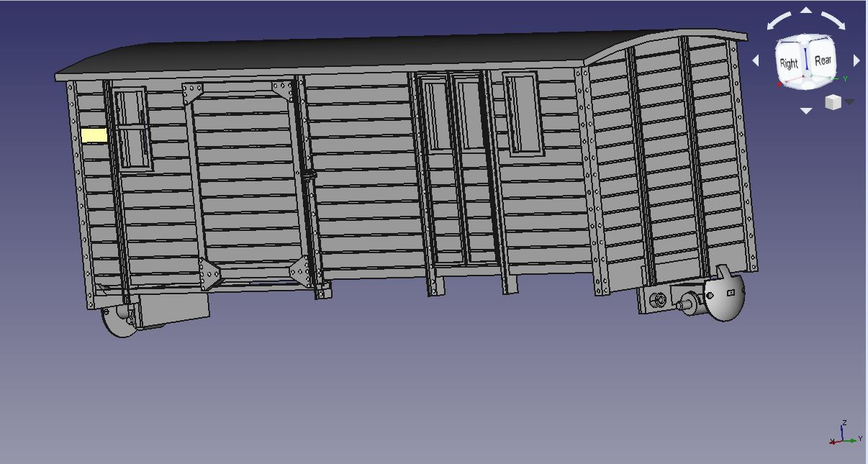Click the bottom corner of navigation cube

(x=808, y=84)
